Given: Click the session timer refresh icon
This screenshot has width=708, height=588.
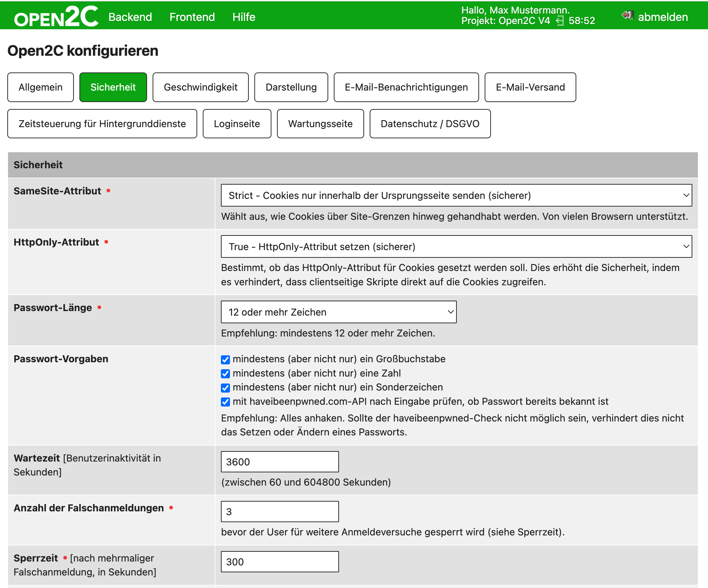Looking at the screenshot, I should (560, 21).
